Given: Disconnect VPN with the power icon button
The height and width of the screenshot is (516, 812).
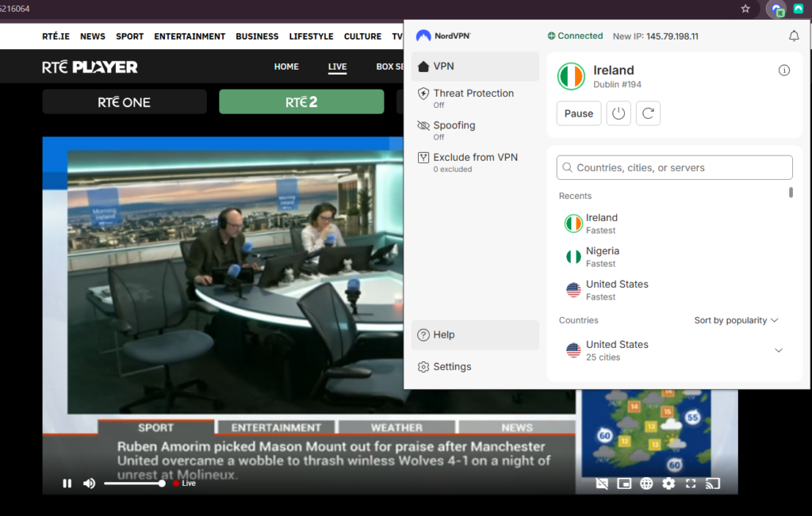Looking at the screenshot, I should (x=619, y=113).
